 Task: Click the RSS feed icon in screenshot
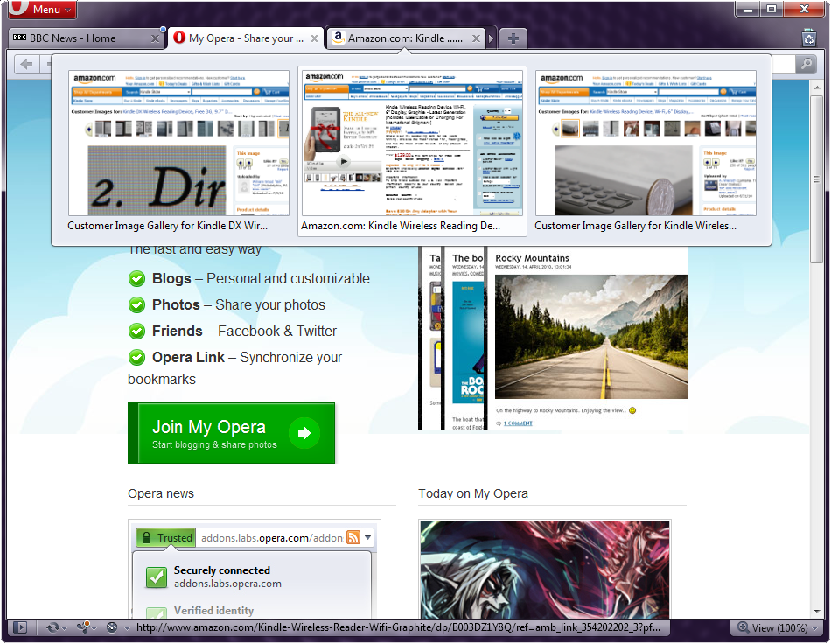click(x=353, y=537)
